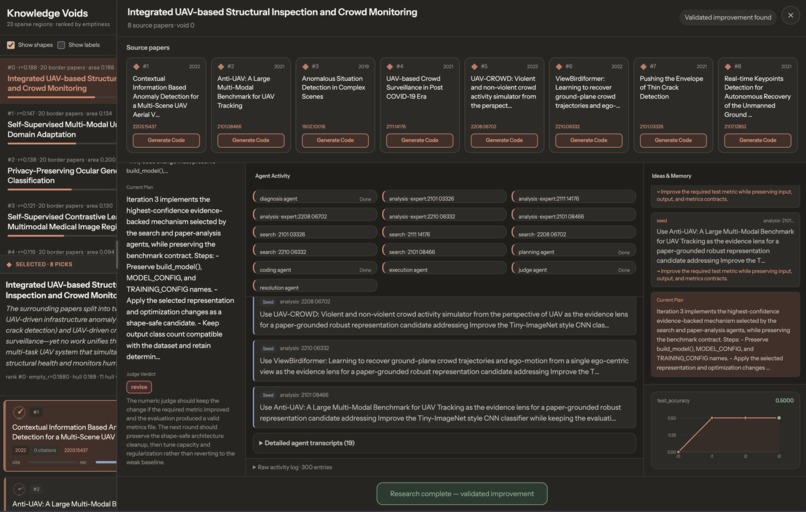
Task: Click the Validated improvement found badge
Action: (728, 17)
